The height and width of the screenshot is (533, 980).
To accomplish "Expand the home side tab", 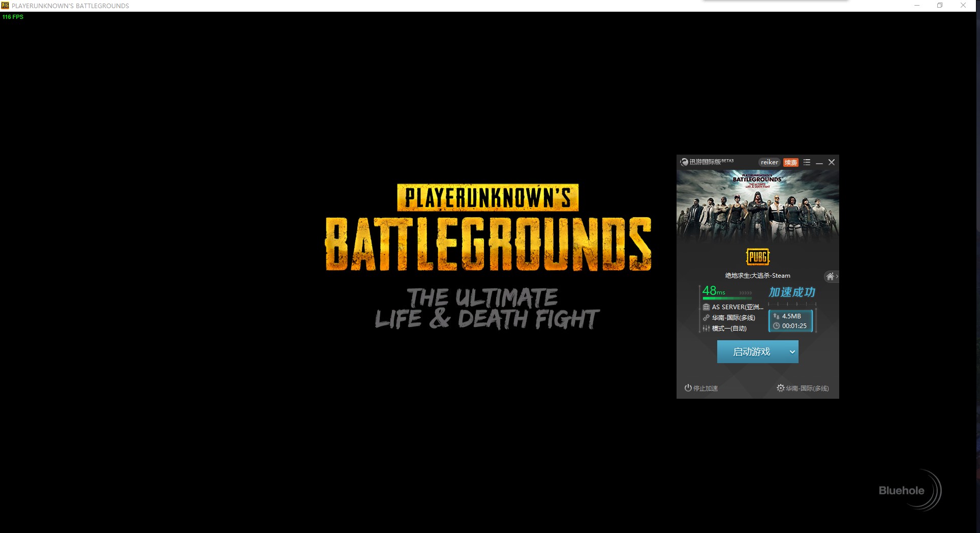I will coord(831,277).
